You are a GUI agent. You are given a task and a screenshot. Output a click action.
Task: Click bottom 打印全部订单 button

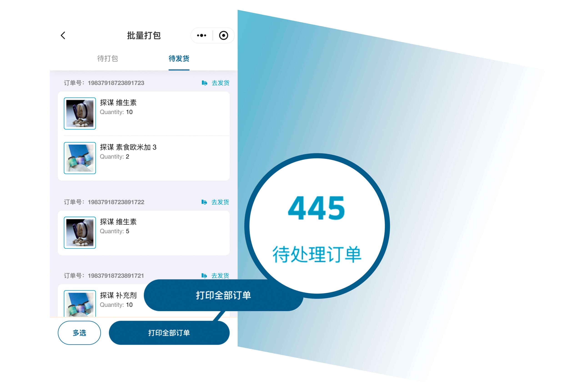point(169,333)
